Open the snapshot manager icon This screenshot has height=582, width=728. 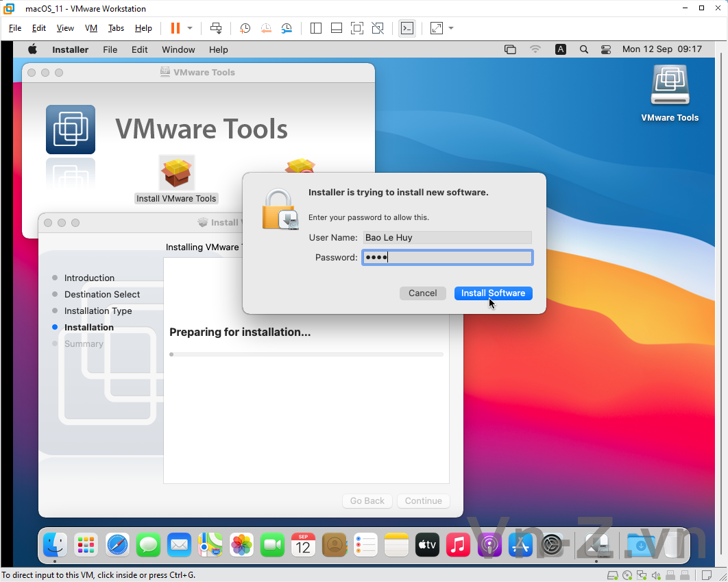287,28
